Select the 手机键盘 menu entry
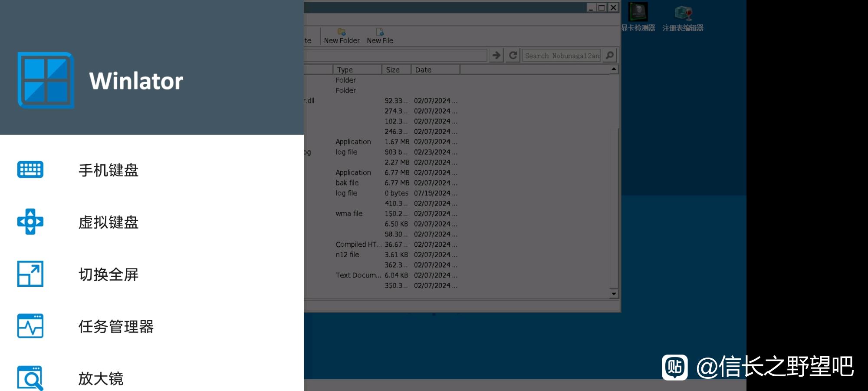 152,170
